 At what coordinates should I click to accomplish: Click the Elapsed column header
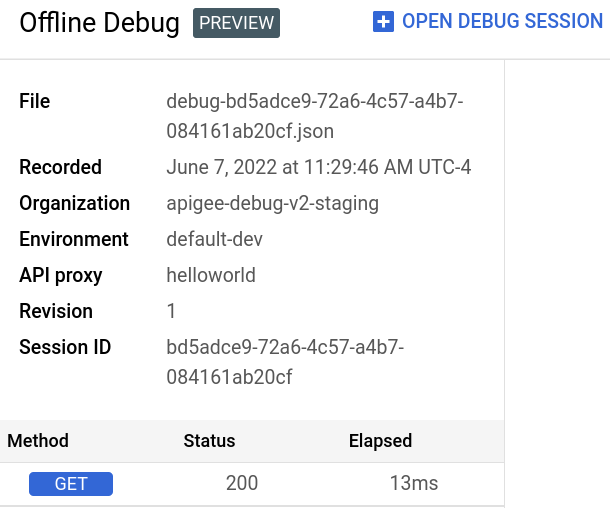[380, 441]
